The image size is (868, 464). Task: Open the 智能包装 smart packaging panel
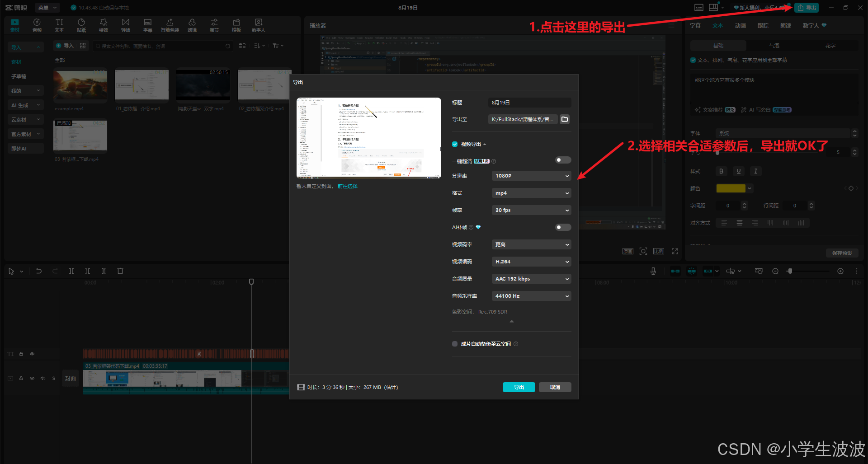[170, 25]
